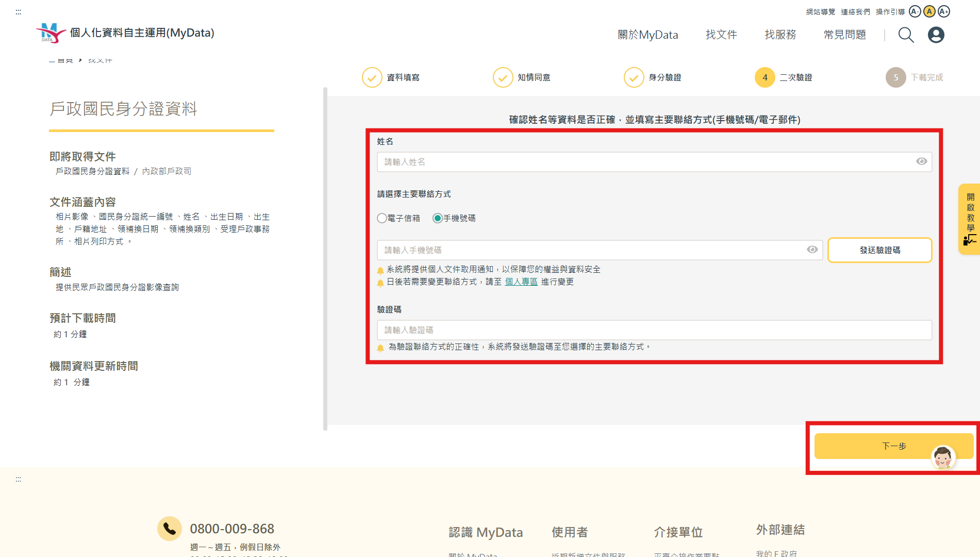Select the default font size A icon

(x=929, y=11)
